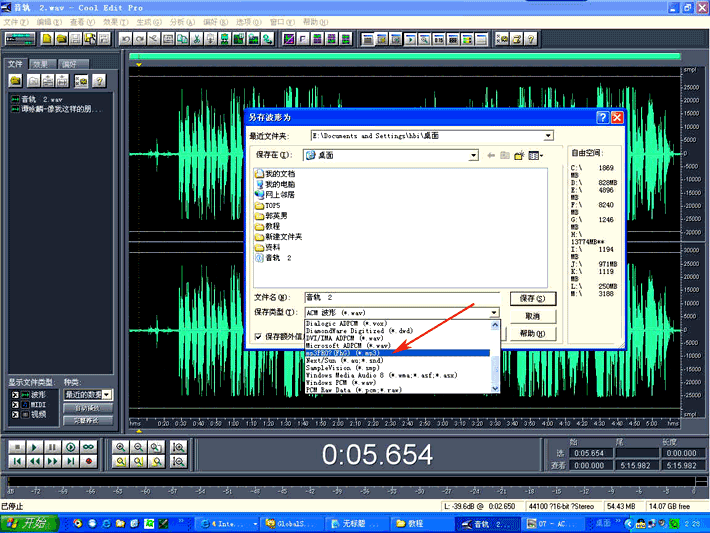Screen dimensions: 710x533
Task: Click the Stop transport button
Action: click(x=17, y=446)
